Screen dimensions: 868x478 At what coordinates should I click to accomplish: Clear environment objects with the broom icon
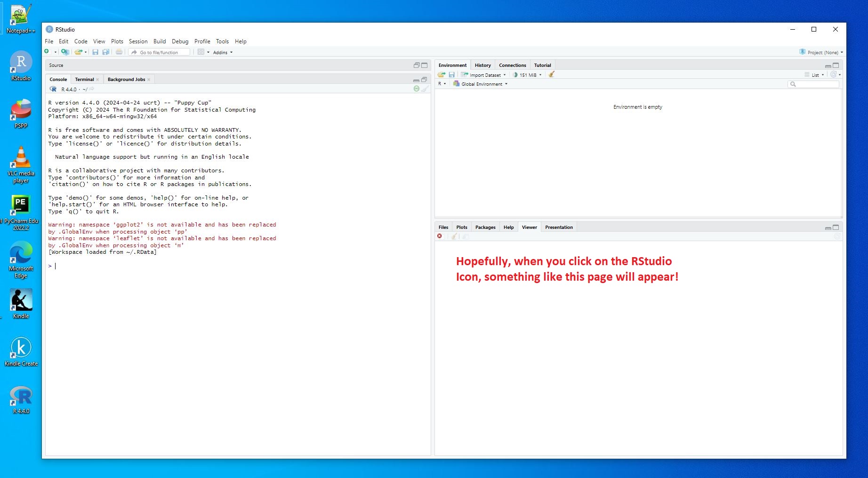click(x=552, y=74)
